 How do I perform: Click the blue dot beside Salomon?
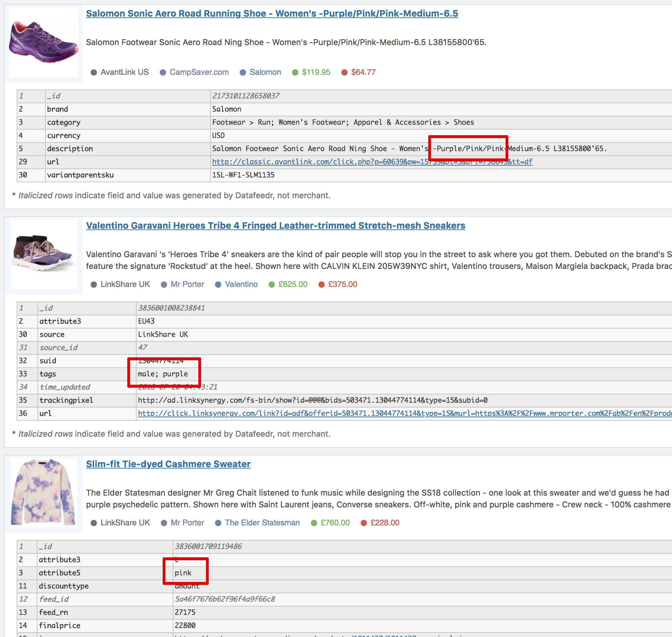[243, 72]
